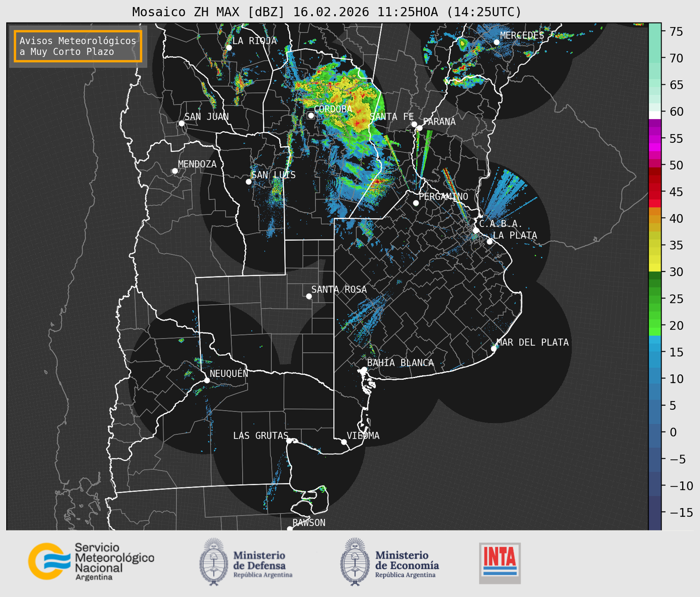Select the Bahía Blanca city marker dot
Image resolution: width=700 pixels, height=597 pixels.
coord(364,369)
